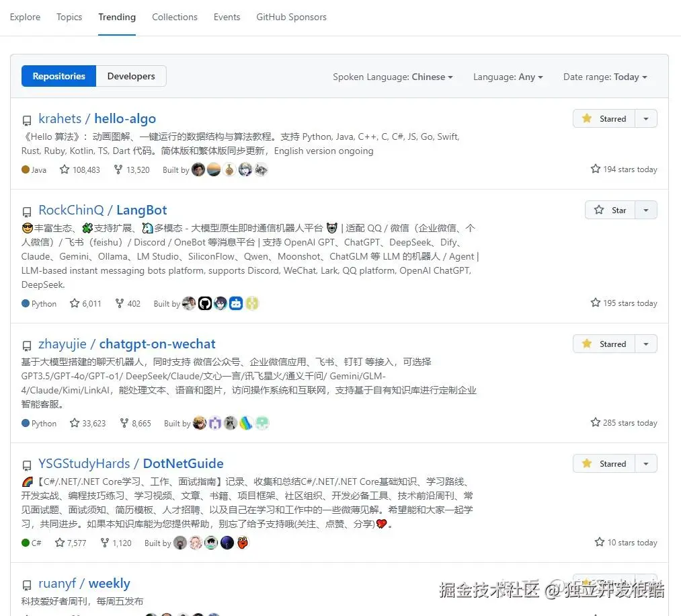The height and width of the screenshot is (616, 681).
Task: Open RockChinQ / LangBot repository link
Action: click(x=102, y=210)
